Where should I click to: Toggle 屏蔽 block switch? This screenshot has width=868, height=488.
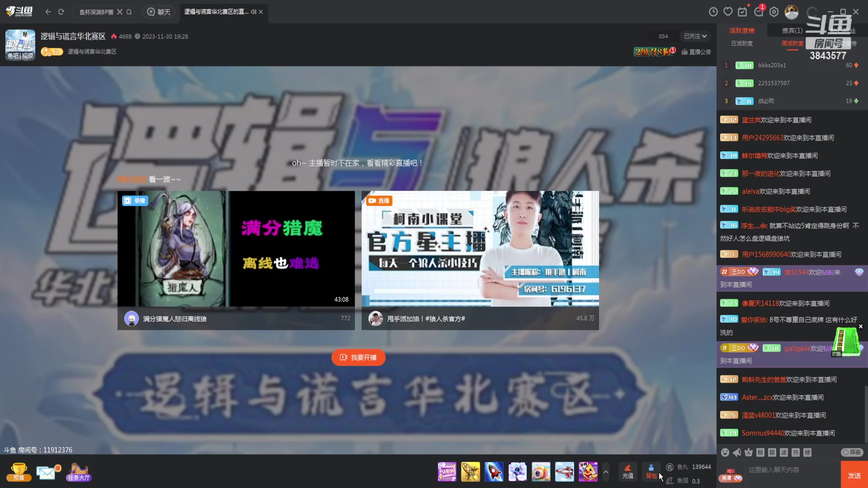(852, 452)
